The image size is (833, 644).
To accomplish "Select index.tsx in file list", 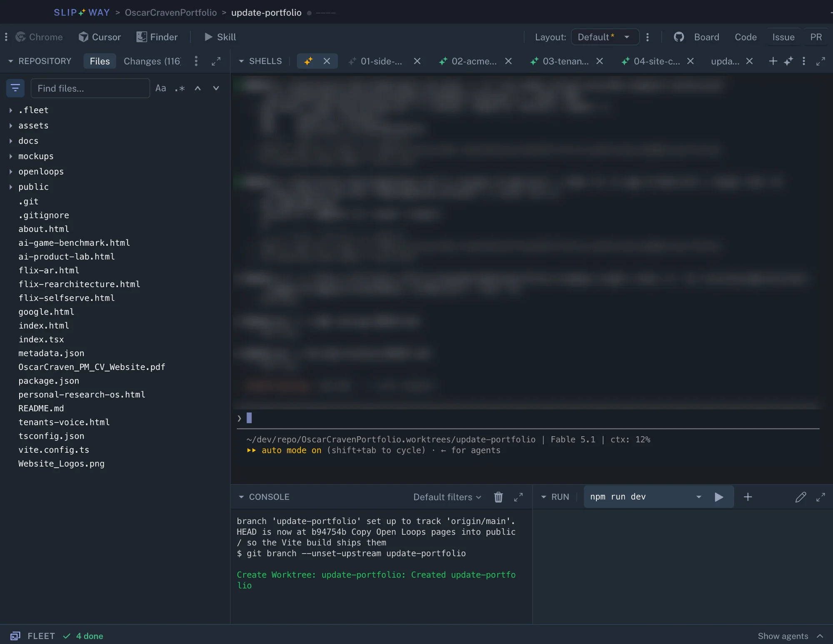I will click(x=41, y=339).
